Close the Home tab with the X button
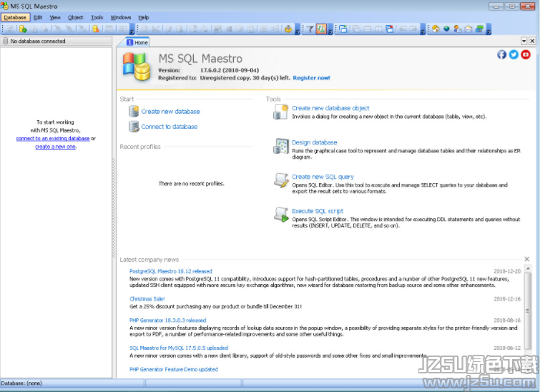This screenshot has height=392, width=540. click(532, 41)
